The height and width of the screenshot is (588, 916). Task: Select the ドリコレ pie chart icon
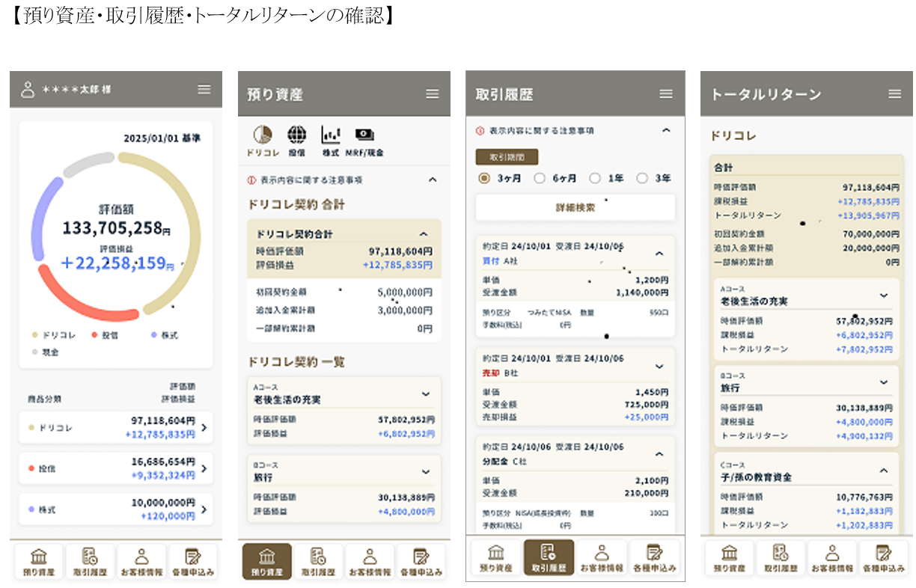pyautogui.click(x=263, y=135)
